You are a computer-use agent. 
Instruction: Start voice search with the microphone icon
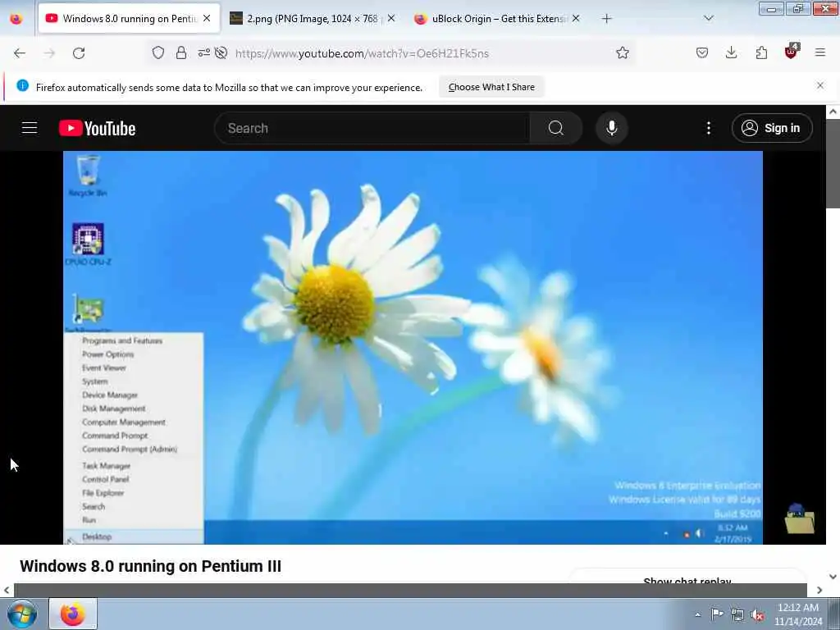[612, 128]
